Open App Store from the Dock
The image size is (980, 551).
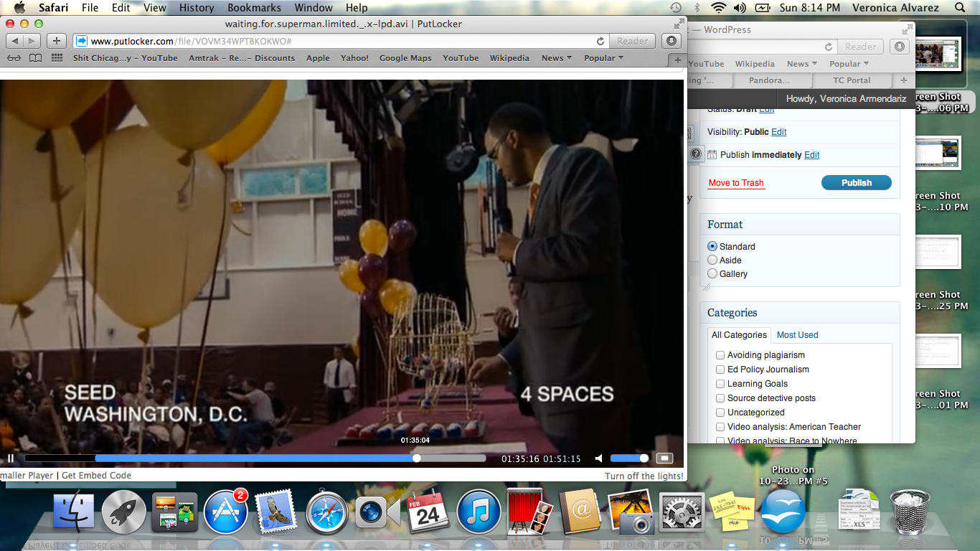pos(225,512)
